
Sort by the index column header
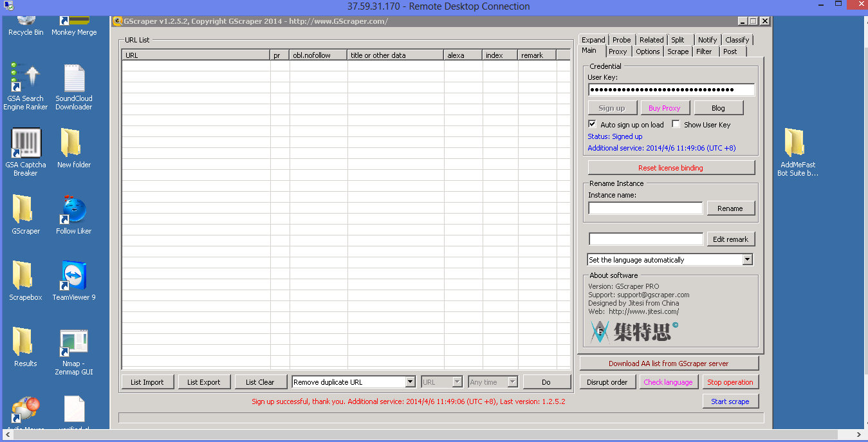pyautogui.click(x=499, y=55)
